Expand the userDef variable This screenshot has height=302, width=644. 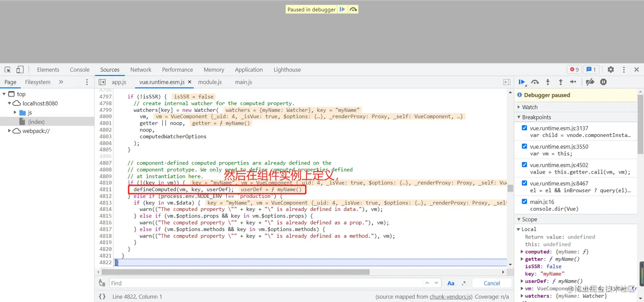522,281
